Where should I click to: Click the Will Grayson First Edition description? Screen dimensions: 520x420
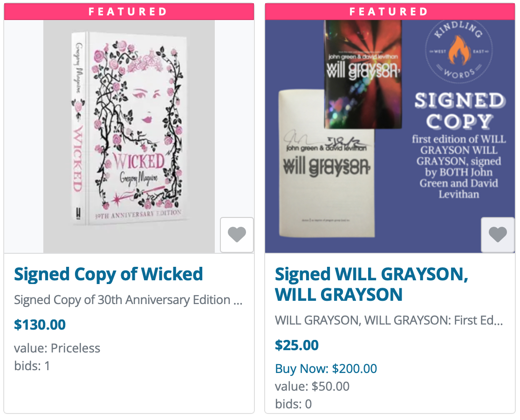click(x=389, y=320)
